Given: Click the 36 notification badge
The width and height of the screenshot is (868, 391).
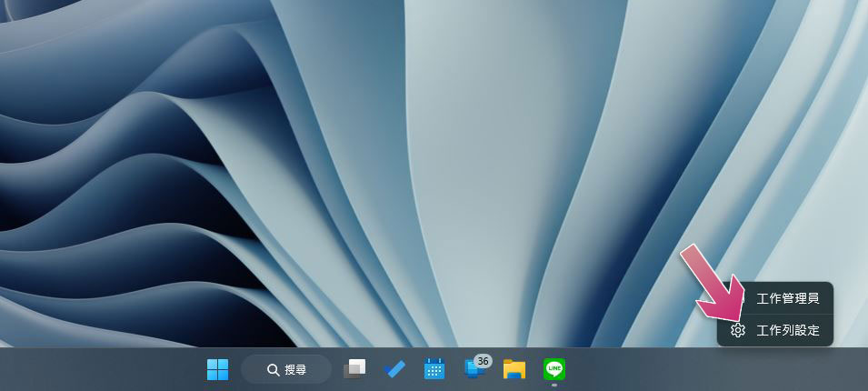Looking at the screenshot, I should pos(483,361).
